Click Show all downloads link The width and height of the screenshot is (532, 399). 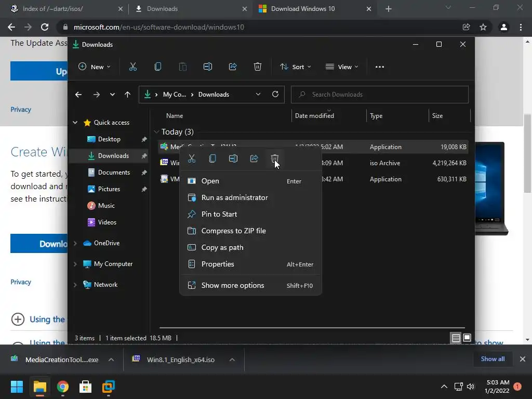point(493,359)
